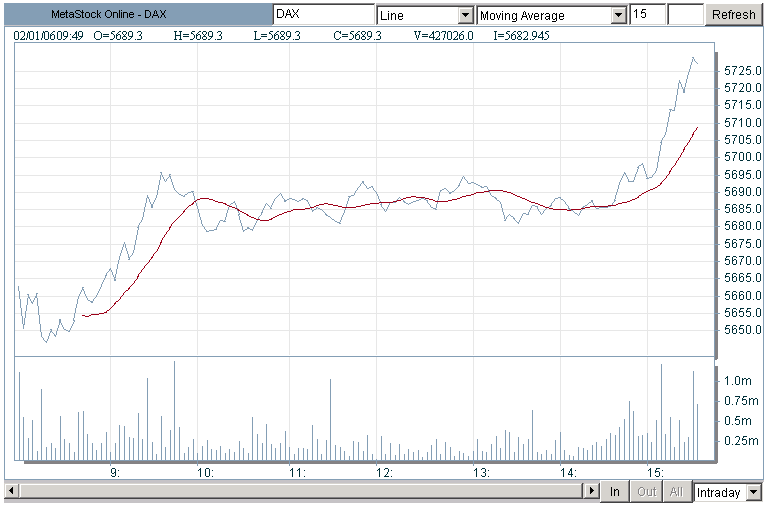Click the 12: time axis label
The image size is (767, 505).
click(384, 473)
